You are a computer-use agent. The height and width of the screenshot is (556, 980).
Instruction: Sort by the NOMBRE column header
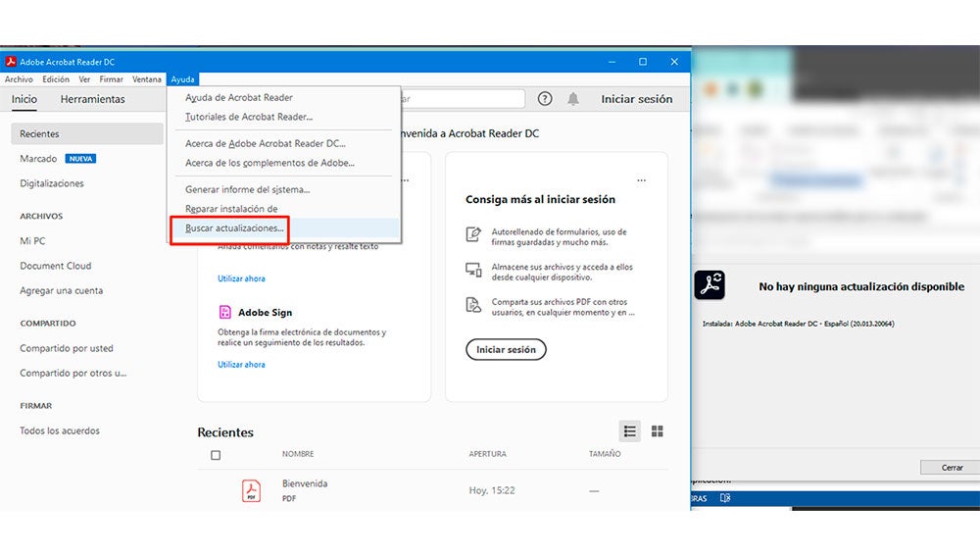pyautogui.click(x=298, y=454)
